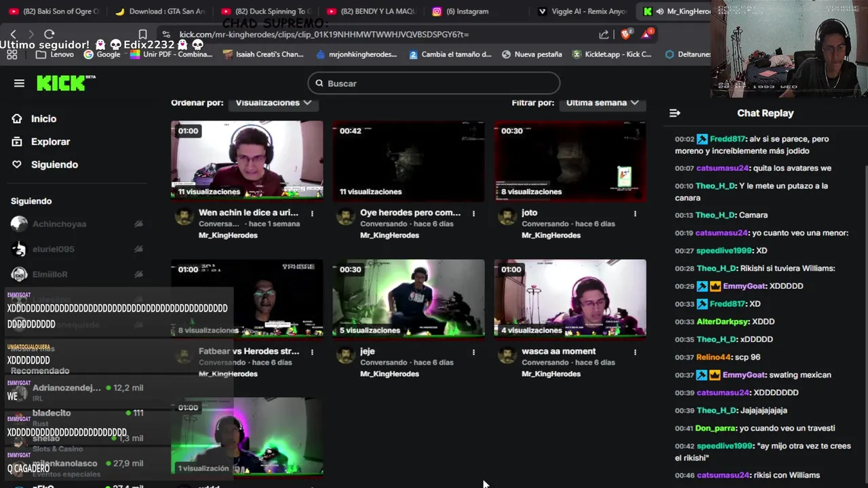Switch to the '(6) Instagram' tab
The image size is (868, 488).
pos(477,12)
